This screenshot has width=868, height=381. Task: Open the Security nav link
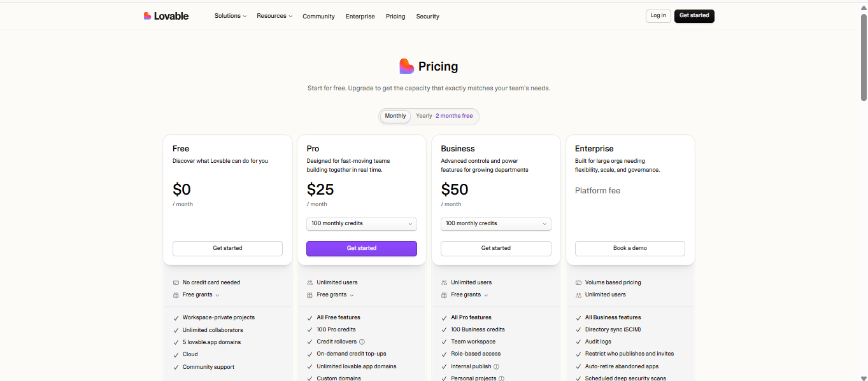[x=428, y=17]
